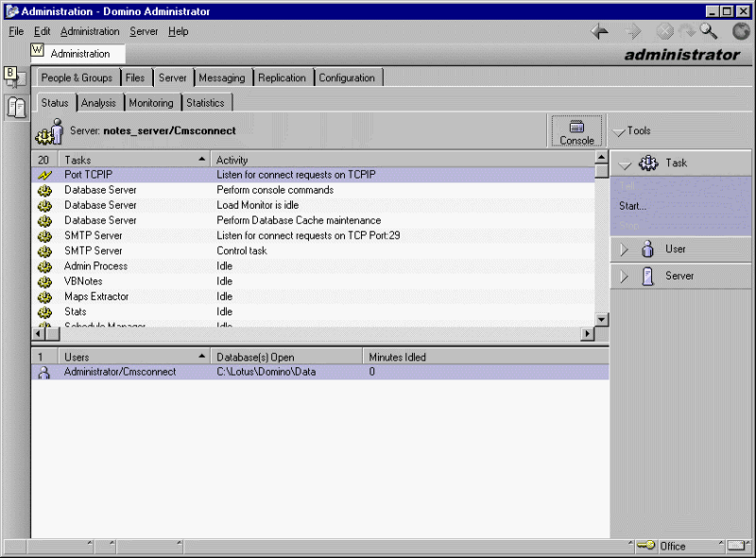Click the C:\Lotus\Domino\Data cell
This screenshot has width=756, height=558.
(266, 372)
